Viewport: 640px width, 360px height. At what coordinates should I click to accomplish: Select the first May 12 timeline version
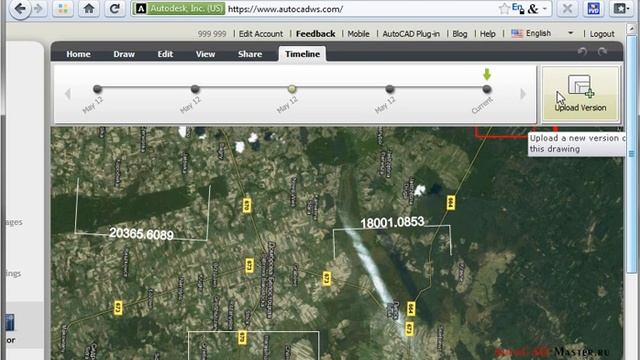97,89
